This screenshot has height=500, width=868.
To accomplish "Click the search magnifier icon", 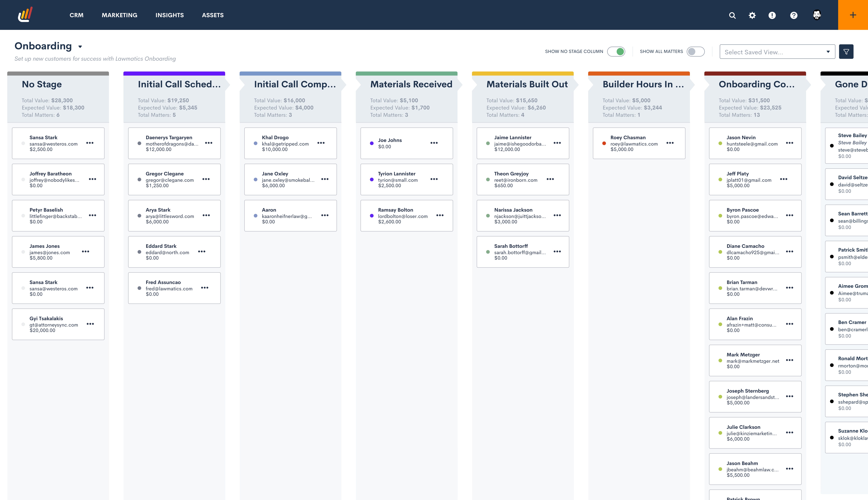I will coord(732,15).
